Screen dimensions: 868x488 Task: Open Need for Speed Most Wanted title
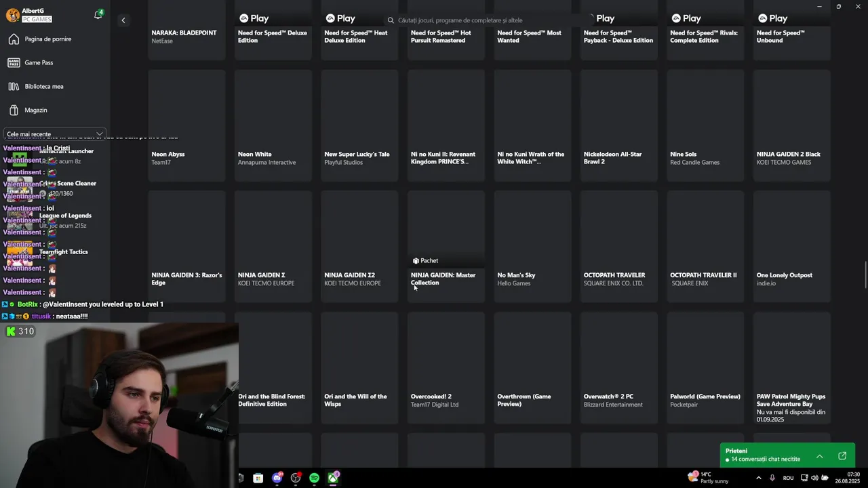pos(529,37)
